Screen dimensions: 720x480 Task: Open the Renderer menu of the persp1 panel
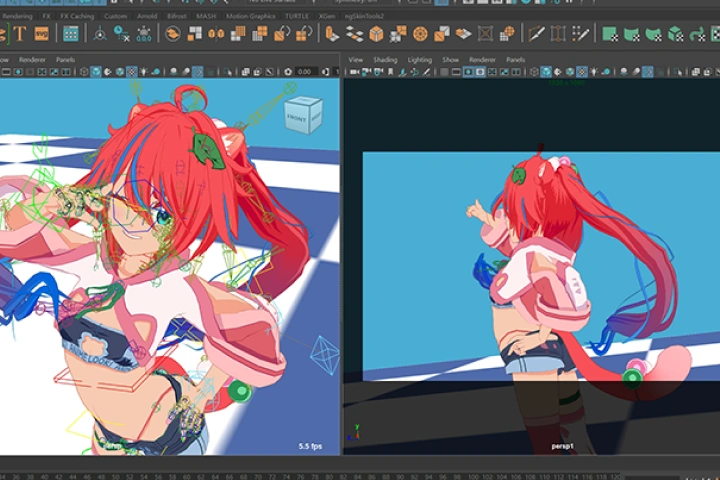pos(482,60)
